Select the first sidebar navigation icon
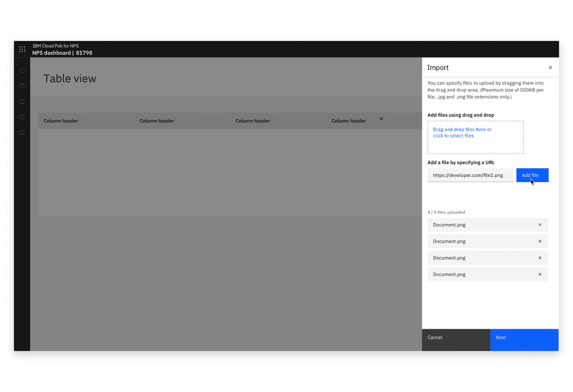The height and width of the screenshot is (392, 573). (x=22, y=70)
